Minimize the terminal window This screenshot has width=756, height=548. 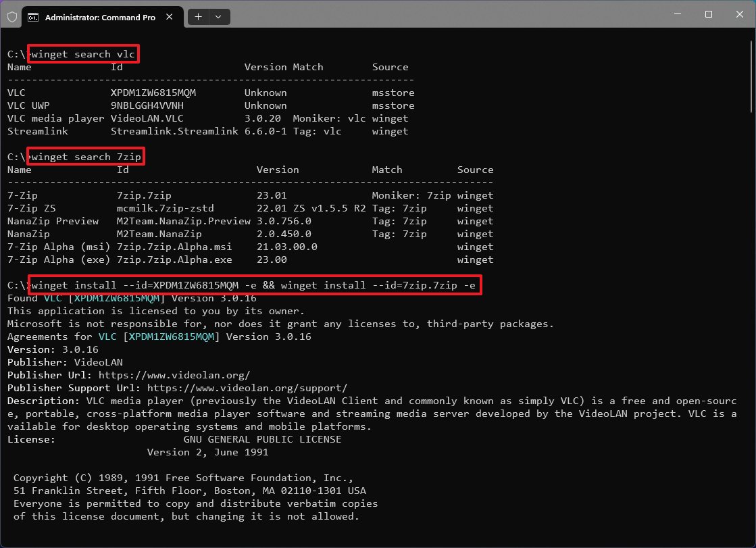tap(678, 14)
